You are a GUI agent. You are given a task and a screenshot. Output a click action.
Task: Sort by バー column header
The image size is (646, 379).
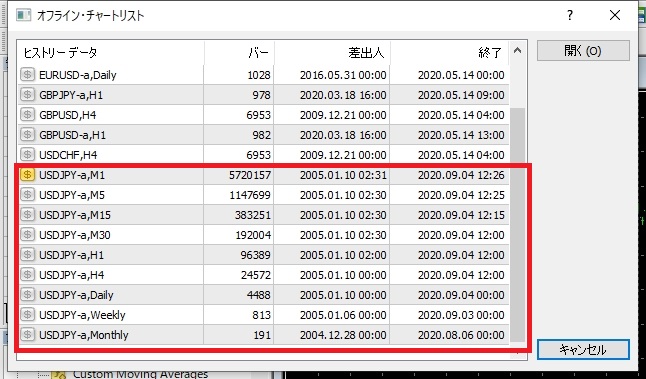tap(239, 53)
